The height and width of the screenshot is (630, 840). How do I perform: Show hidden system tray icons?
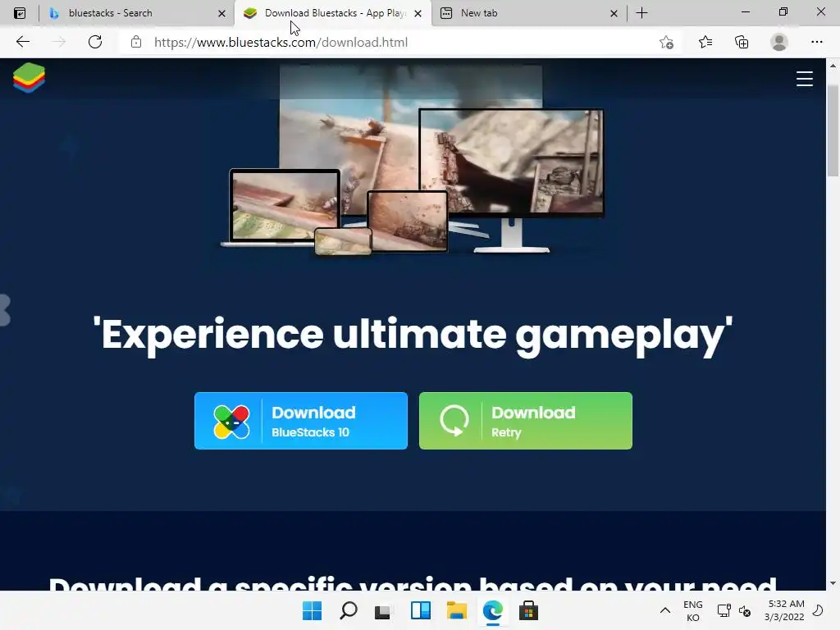pyautogui.click(x=664, y=610)
